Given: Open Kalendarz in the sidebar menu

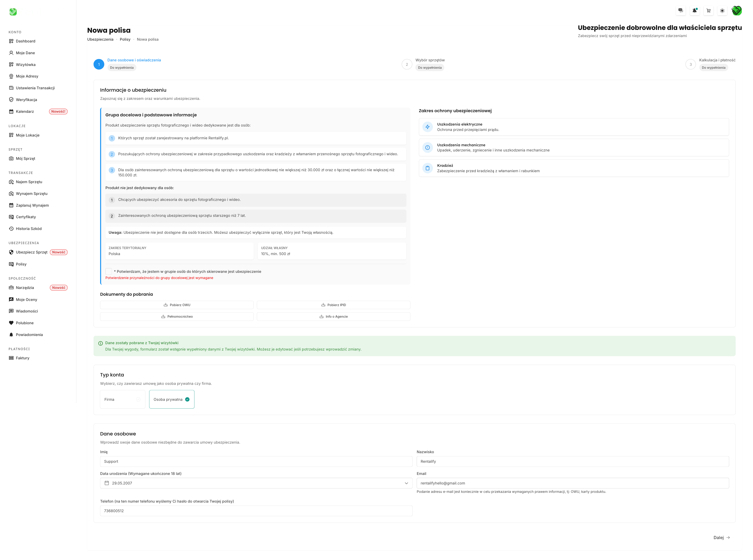Looking at the screenshot, I should (25, 112).
